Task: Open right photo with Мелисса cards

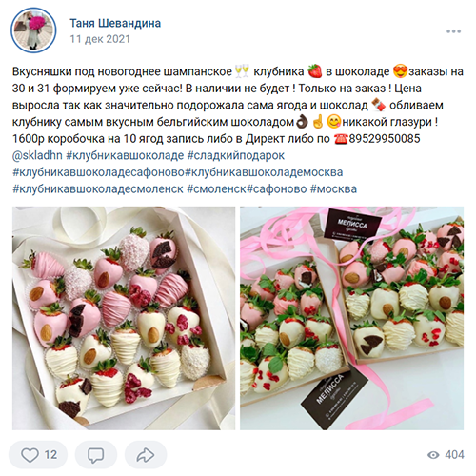Action: (x=351, y=318)
